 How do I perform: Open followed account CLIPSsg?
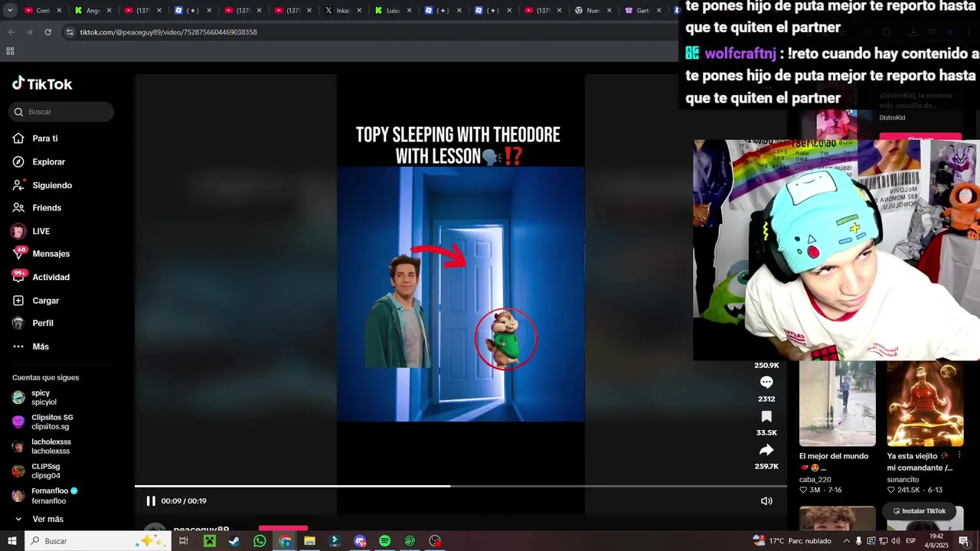pyautogui.click(x=36, y=471)
